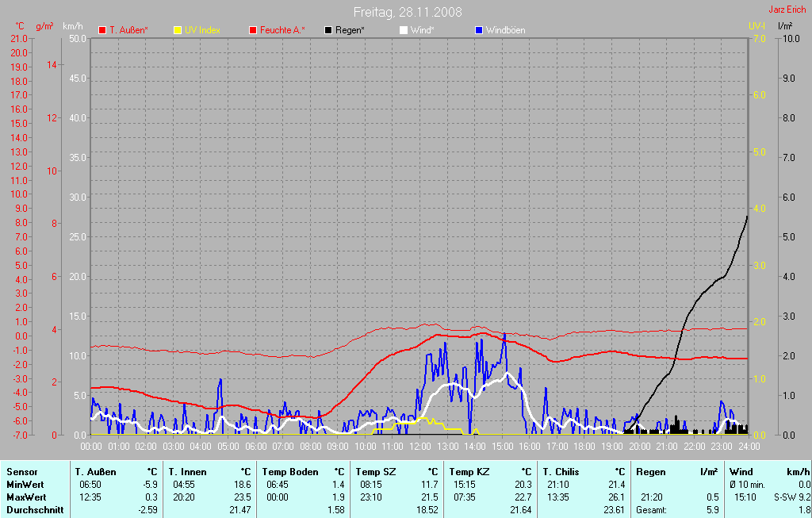Select the 'UV Index' legend label

[x=202, y=30]
